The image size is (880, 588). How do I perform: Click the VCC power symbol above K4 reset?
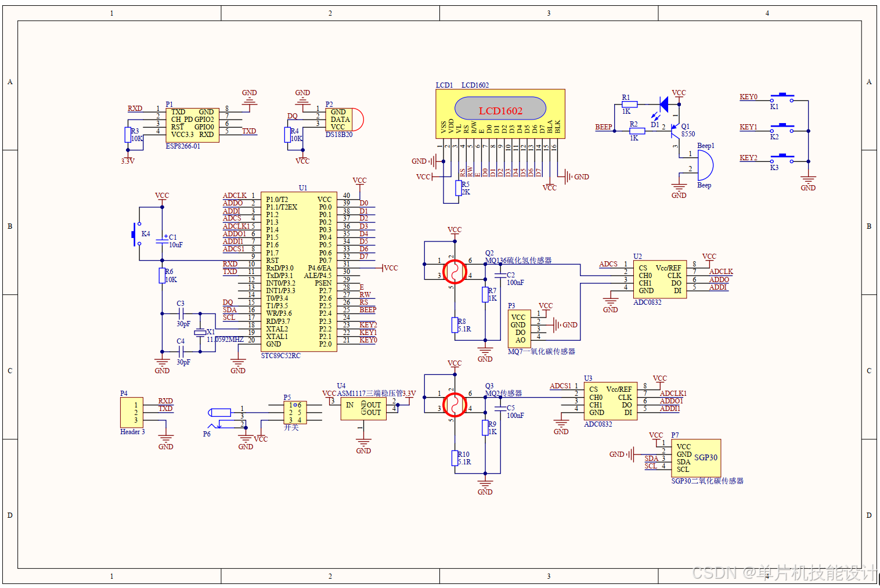point(162,198)
